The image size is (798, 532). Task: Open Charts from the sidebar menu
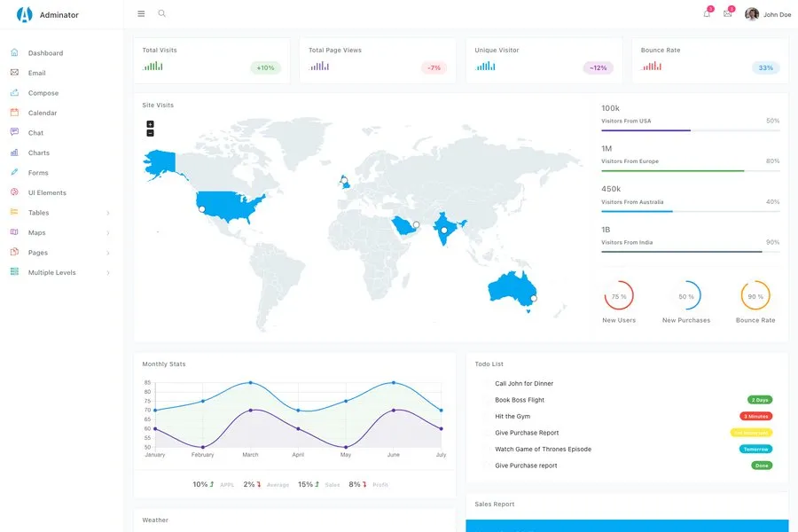click(39, 153)
